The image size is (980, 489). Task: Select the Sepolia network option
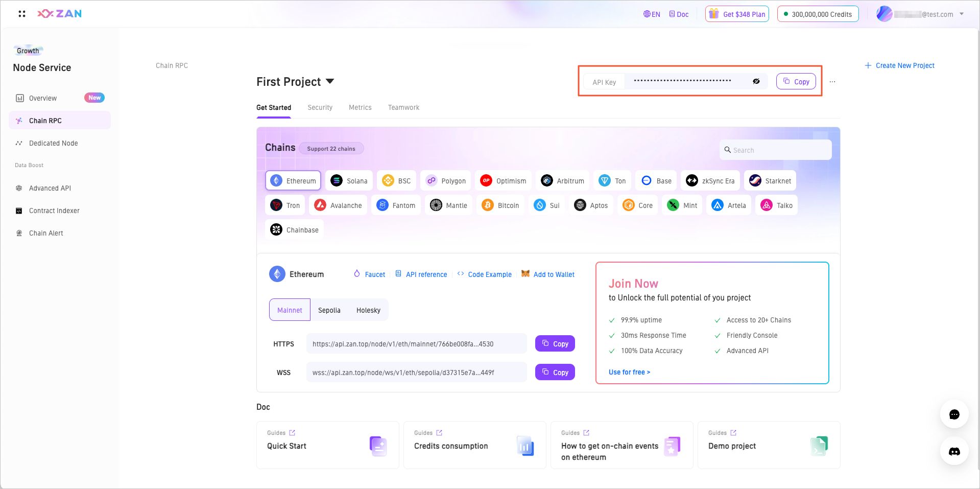[x=329, y=310]
